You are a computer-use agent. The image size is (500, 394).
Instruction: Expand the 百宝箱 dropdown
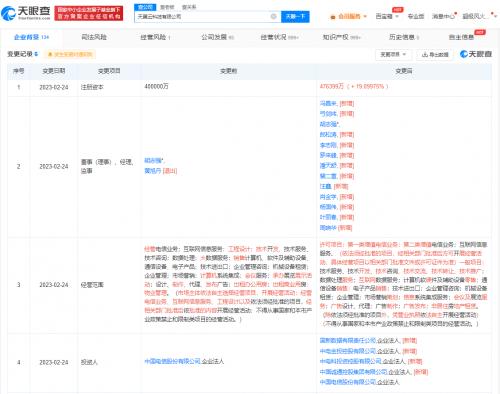[x=387, y=16]
